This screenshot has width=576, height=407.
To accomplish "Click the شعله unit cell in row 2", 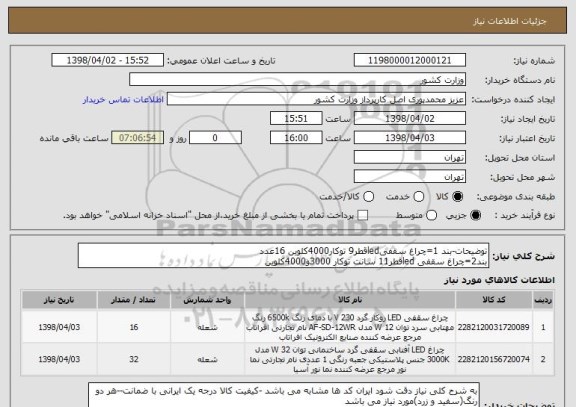I will point(207,359).
